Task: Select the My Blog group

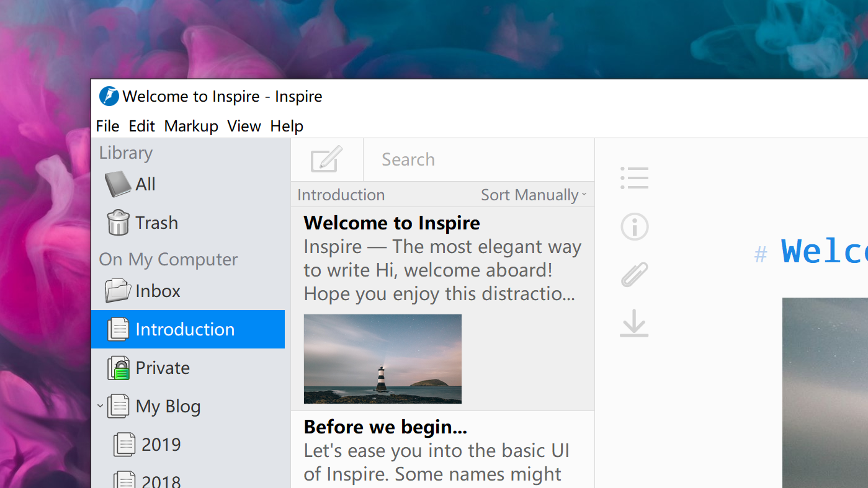Action: 188,406
